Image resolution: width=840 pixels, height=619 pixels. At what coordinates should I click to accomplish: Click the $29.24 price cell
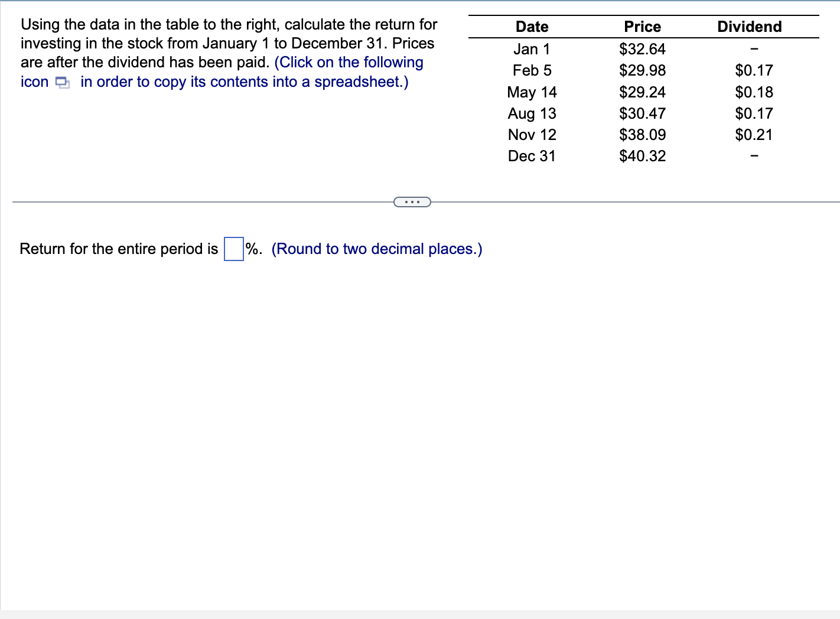643,92
